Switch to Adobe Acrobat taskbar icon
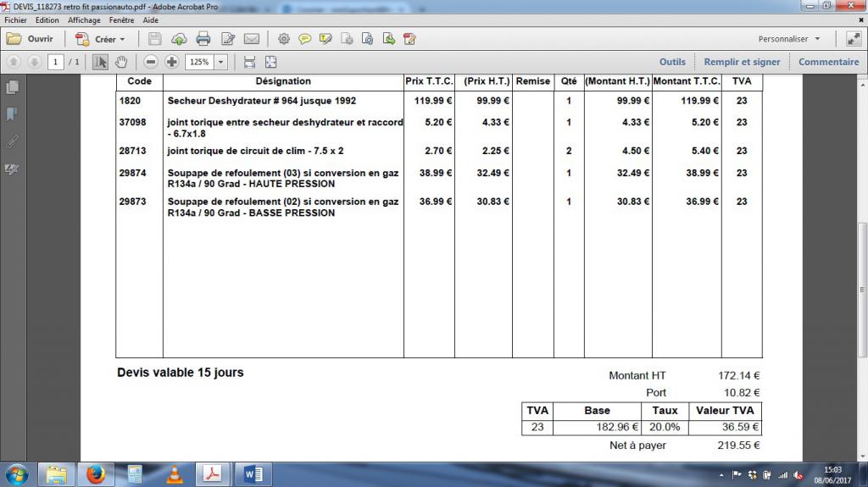868x487 pixels. click(213, 475)
